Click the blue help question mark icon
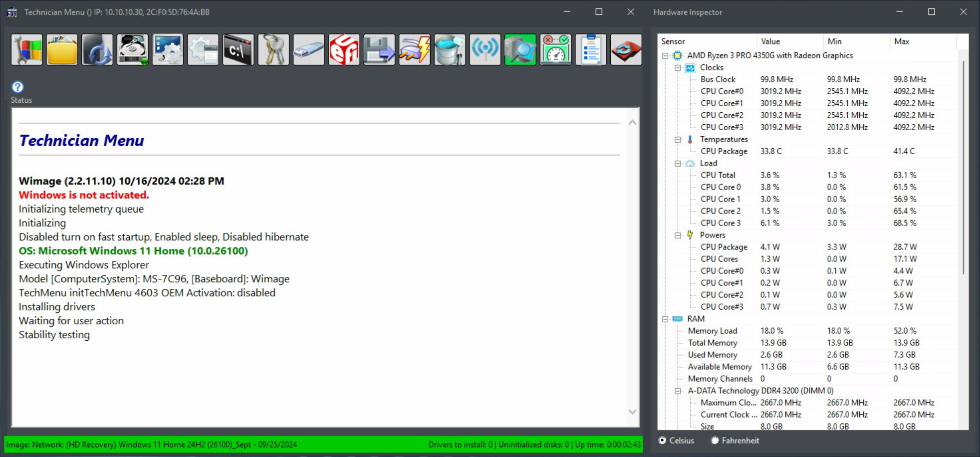 coord(17,87)
